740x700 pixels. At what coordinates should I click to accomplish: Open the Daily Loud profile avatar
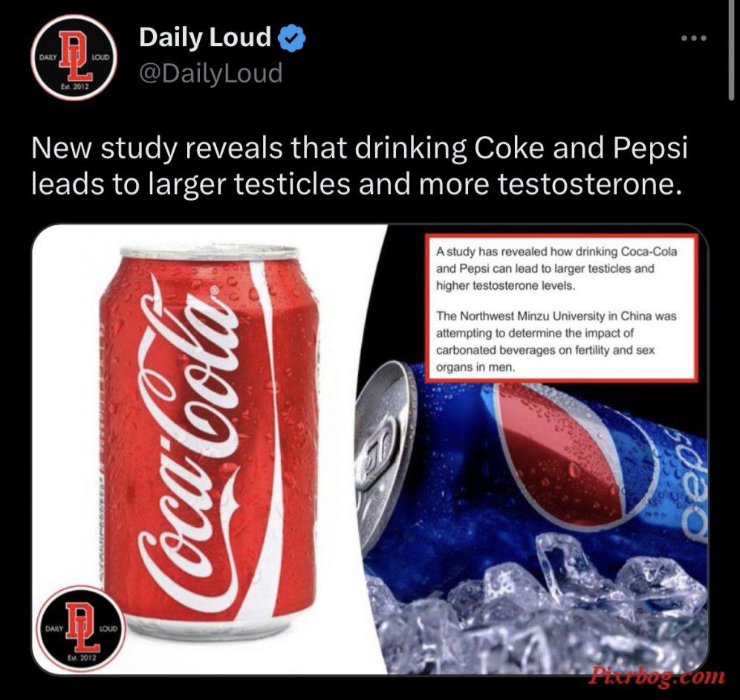(74, 57)
